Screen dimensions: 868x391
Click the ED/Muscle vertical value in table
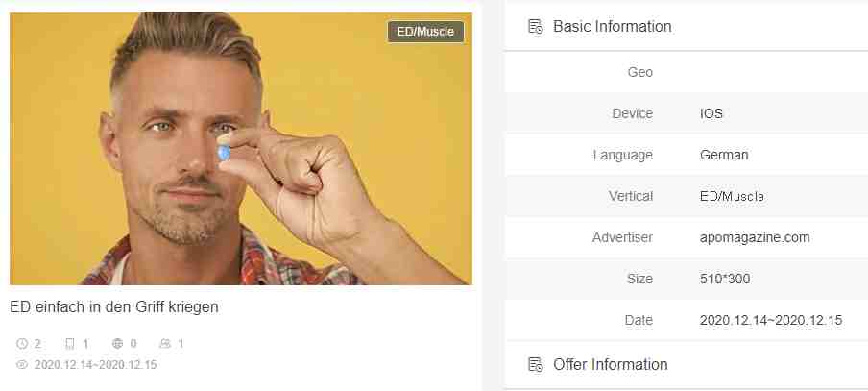[x=732, y=196]
